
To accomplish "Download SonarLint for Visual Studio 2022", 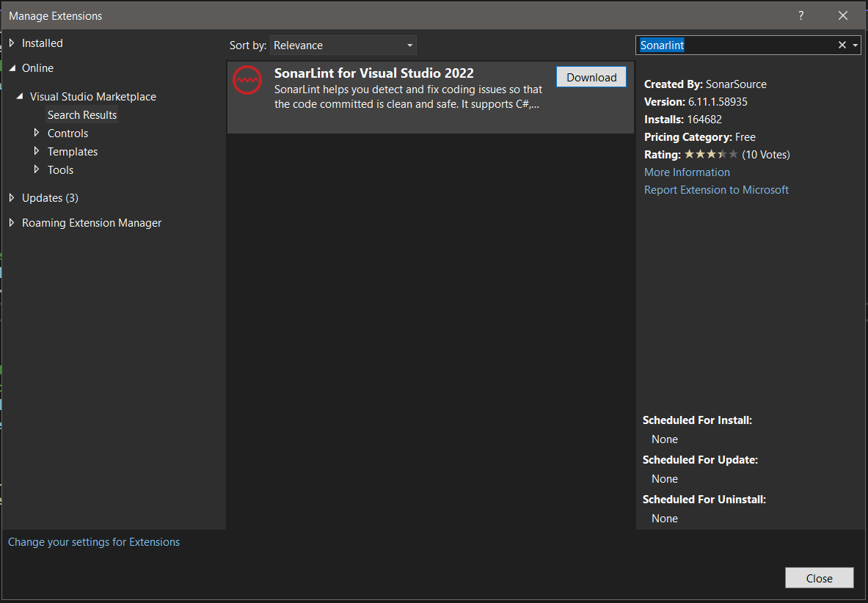I will tap(591, 77).
